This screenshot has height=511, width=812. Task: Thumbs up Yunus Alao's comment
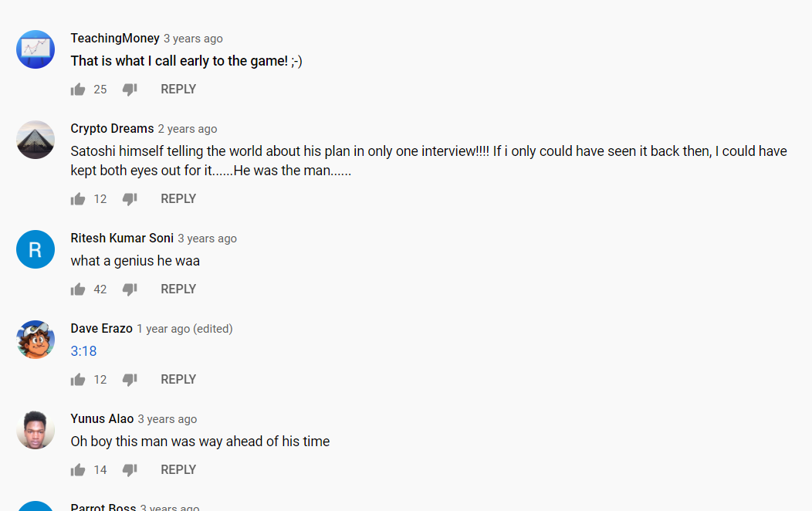(78, 470)
